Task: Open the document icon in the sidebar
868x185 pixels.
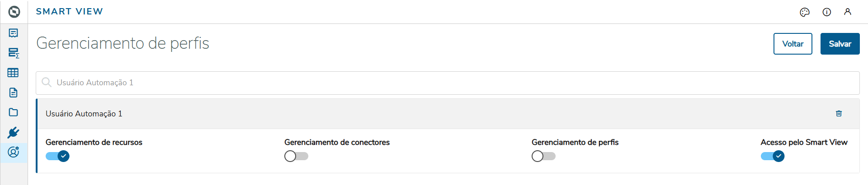Action: [x=14, y=92]
